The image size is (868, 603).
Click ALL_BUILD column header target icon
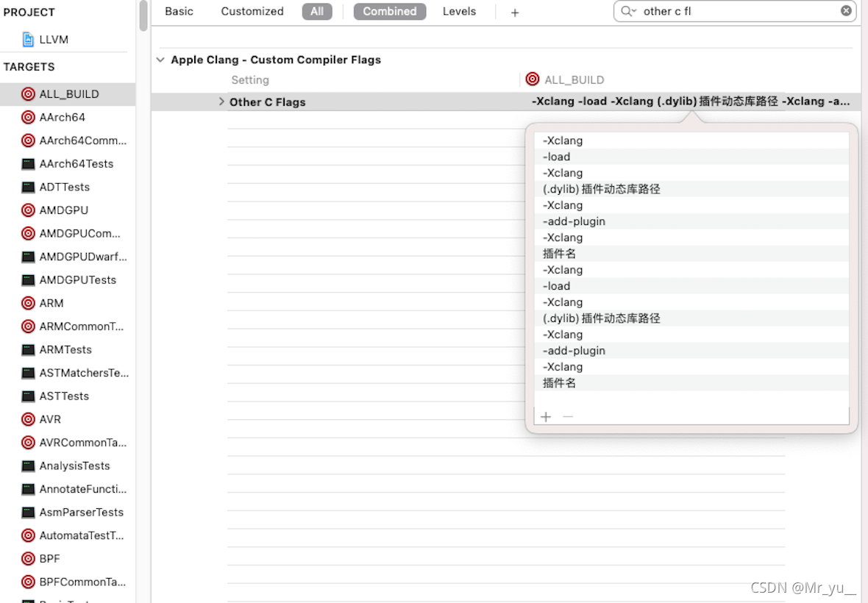[x=533, y=79]
